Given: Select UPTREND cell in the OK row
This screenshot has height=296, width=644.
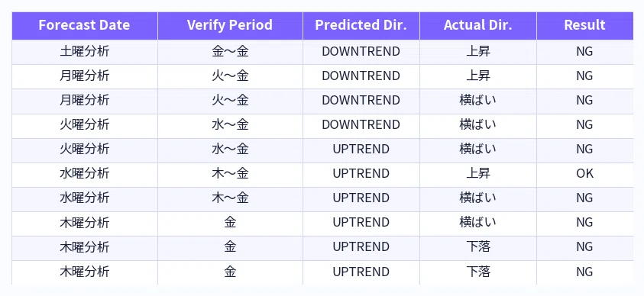Looking at the screenshot, I should coord(361,174).
